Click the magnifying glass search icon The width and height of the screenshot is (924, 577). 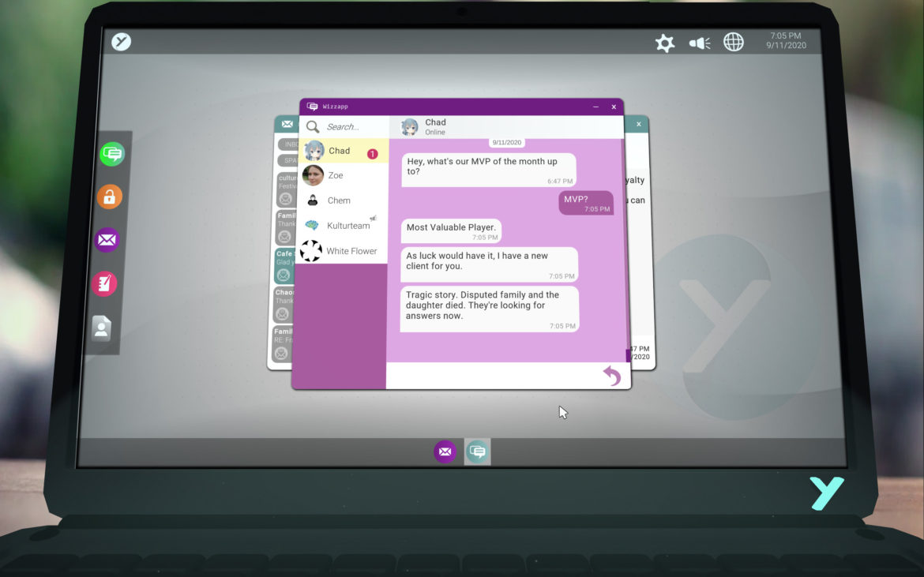313,126
